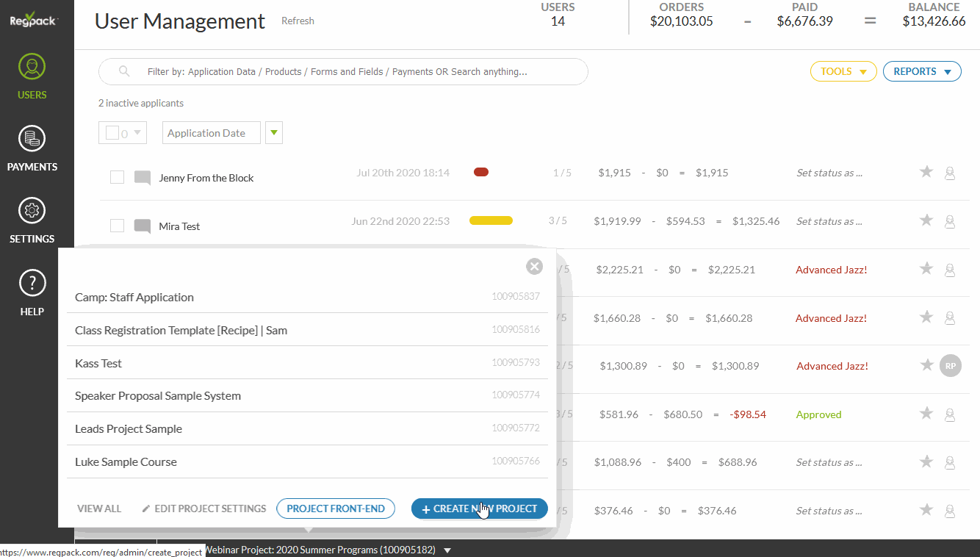The image size is (980, 557).
Task: Star the Jenny From the Block user
Action: pyautogui.click(x=926, y=172)
